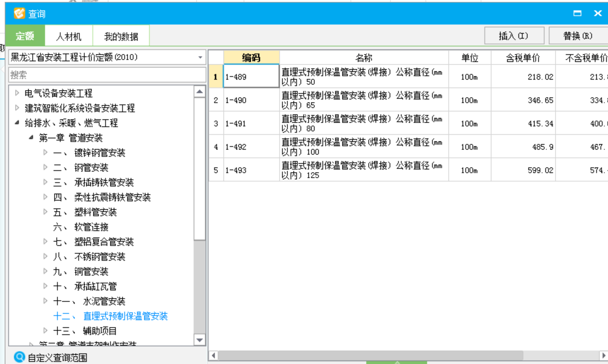Open 自定义查询范围 link
608x364 pixels.
tap(57, 358)
